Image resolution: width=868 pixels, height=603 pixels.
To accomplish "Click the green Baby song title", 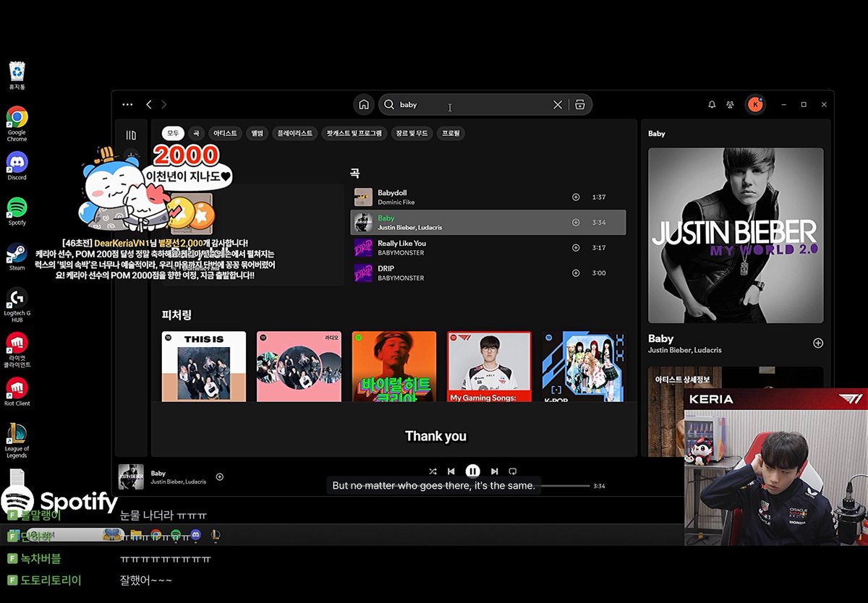I will tap(386, 218).
